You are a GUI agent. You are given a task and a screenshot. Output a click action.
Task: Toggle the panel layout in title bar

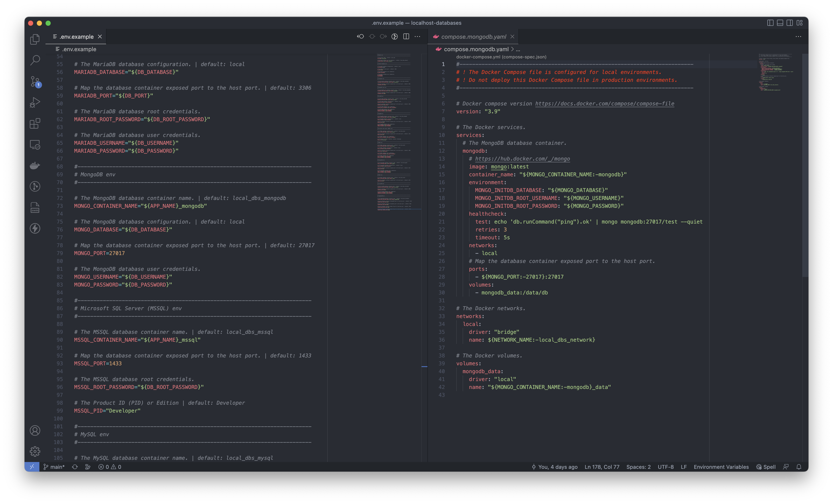780,23
